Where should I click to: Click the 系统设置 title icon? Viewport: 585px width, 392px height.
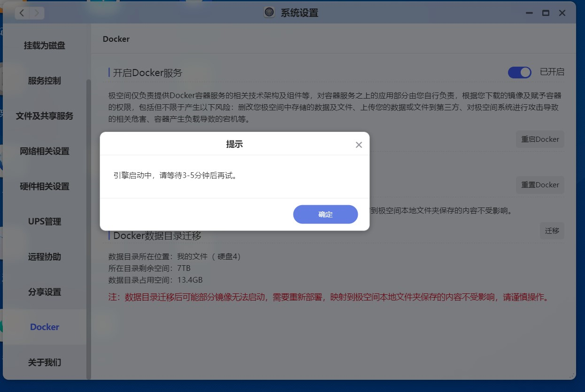[269, 13]
